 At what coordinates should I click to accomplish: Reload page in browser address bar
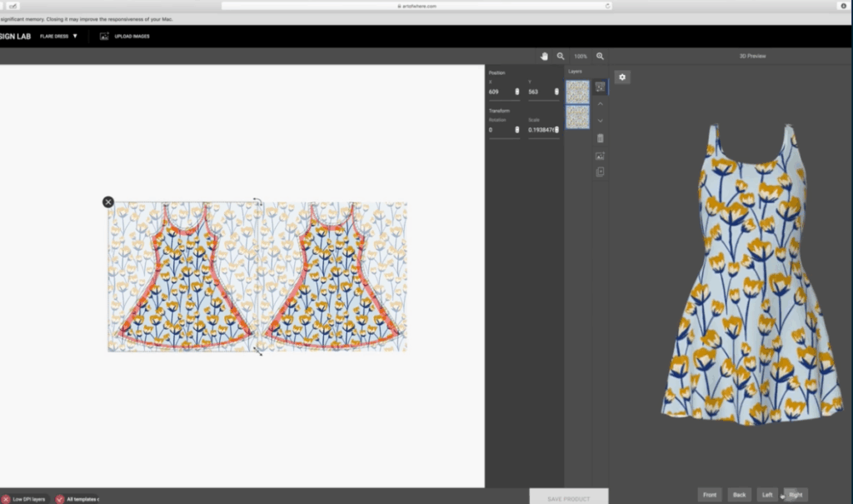click(607, 6)
